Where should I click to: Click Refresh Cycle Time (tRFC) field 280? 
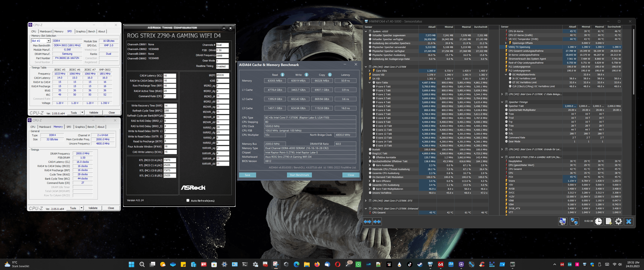(x=170, y=110)
